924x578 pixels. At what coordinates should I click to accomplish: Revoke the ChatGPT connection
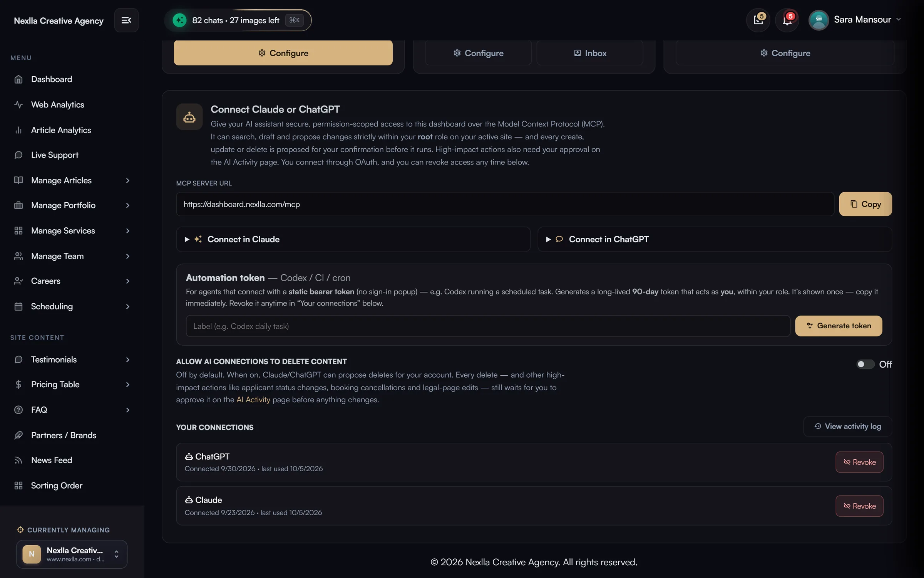click(x=859, y=462)
